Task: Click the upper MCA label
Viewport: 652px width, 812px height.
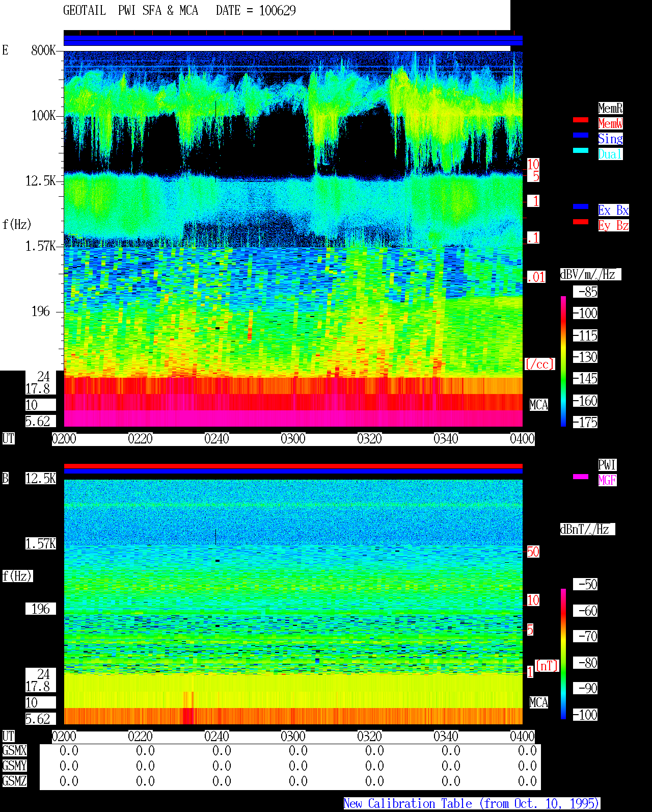Action: point(539,405)
